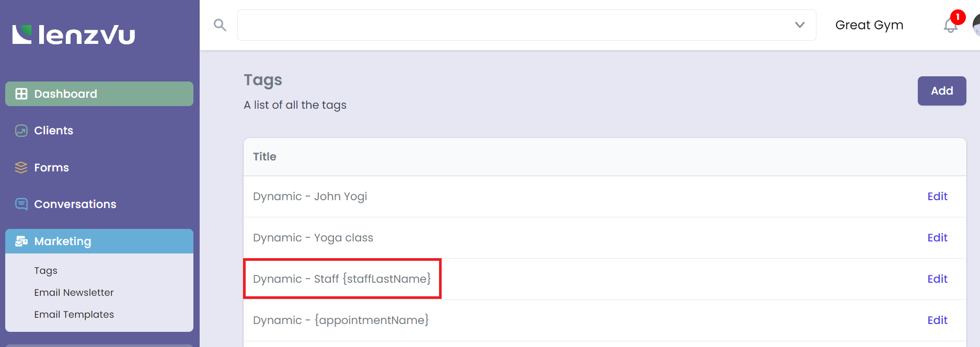
Task: Edit the Staff {staffLastName} tag
Action: 937,279
